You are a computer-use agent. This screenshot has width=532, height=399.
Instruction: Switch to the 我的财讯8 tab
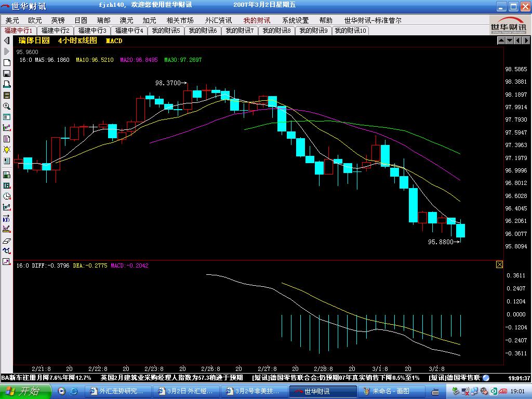pyautogui.click(x=276, y=31)
